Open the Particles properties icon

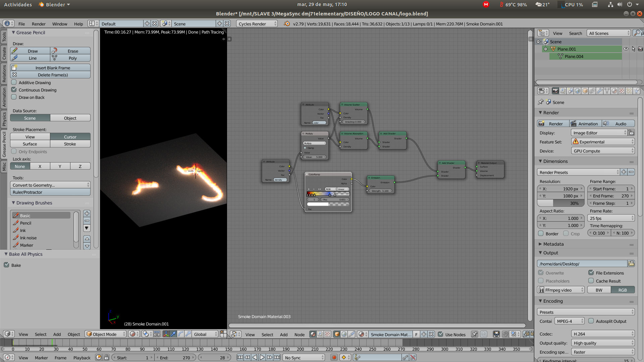[629, 91]
